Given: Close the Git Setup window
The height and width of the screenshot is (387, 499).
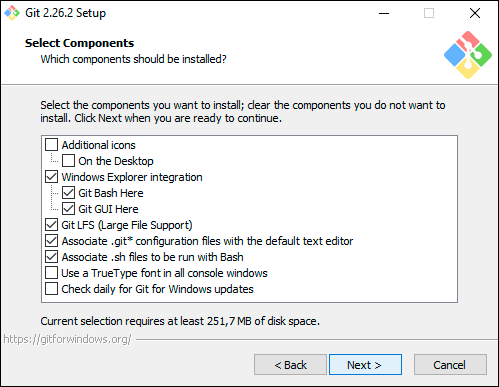Looking at the screenshot, I should [x=475, y=13].
